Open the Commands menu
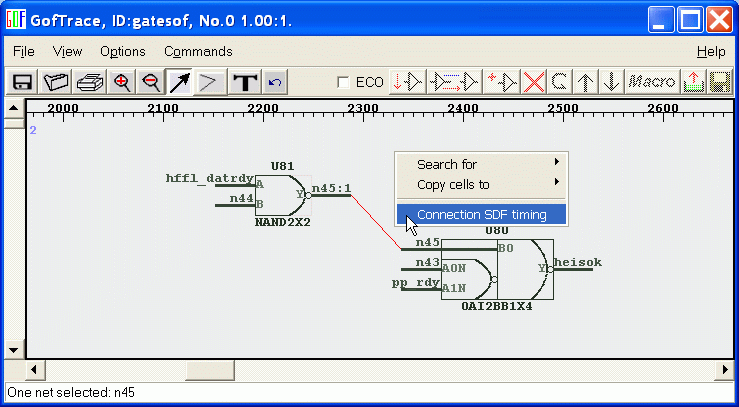The height and width of the screenshot is (407, 739). (198, 51)
